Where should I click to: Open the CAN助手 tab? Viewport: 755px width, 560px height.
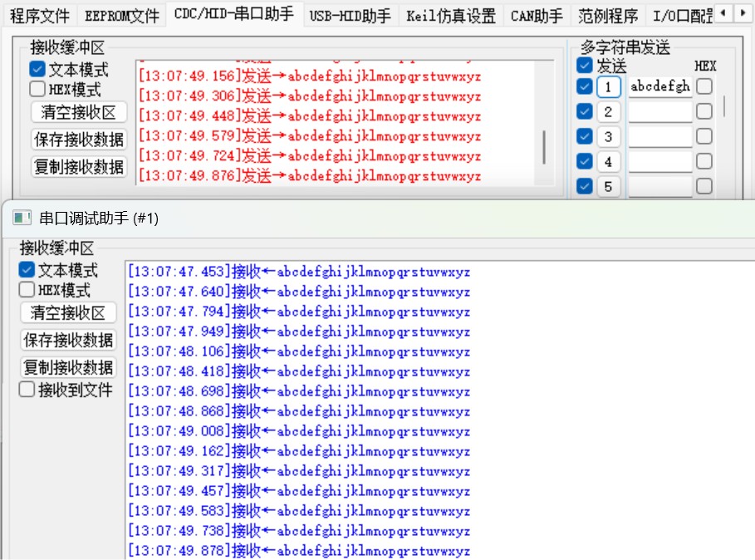point(537,16)
